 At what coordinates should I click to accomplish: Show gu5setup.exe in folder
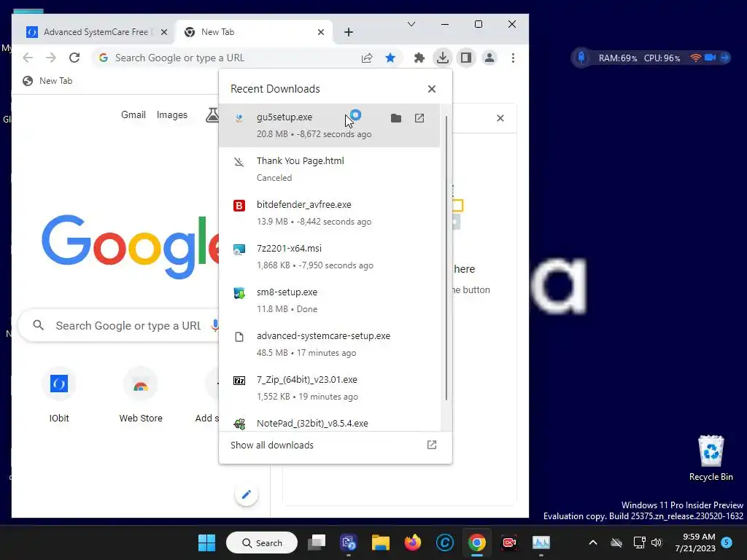pyautogui.click(x=396, y=118)
